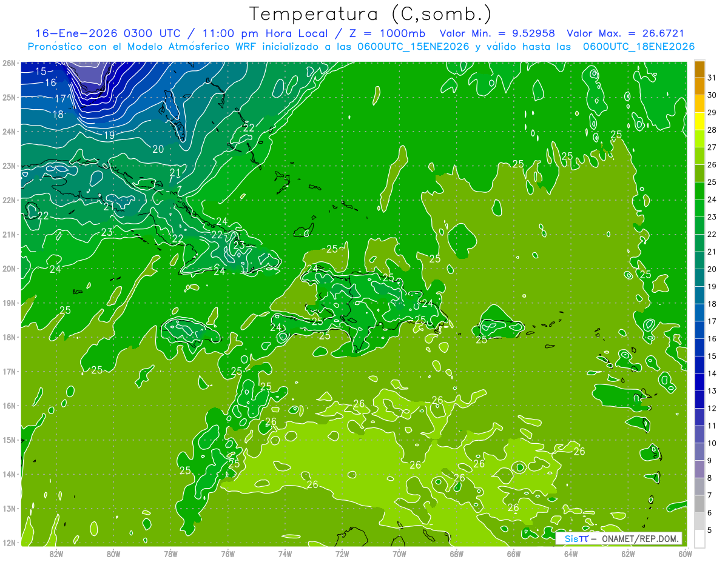Click the latitude axis label "25N"
The image size is (728, 562).
point(8,97)
